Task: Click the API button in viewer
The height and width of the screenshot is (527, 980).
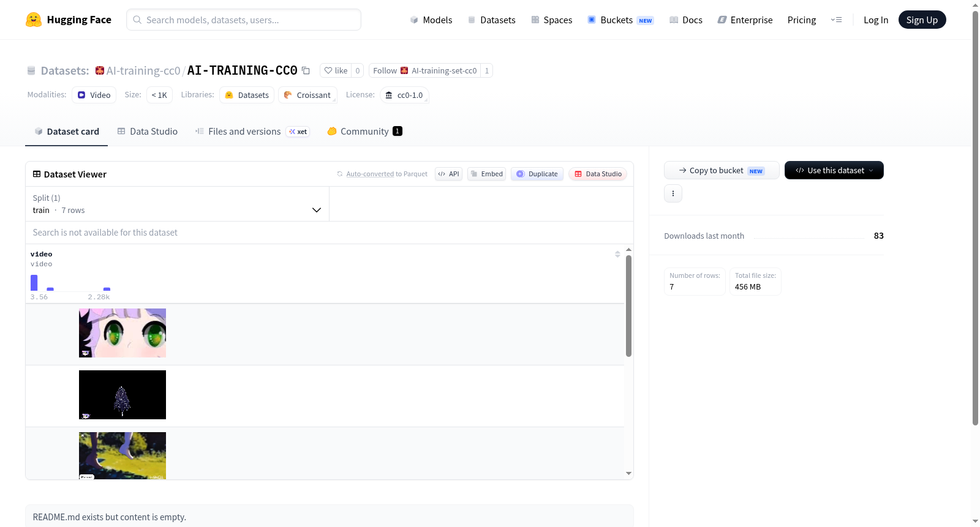Action: pos(448,174)
